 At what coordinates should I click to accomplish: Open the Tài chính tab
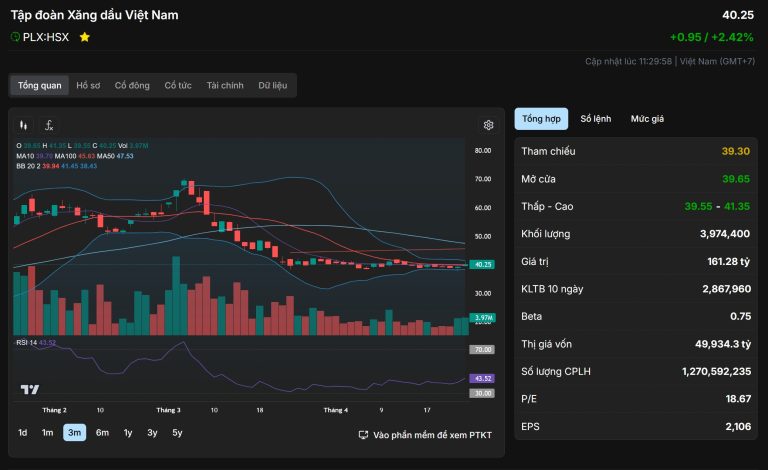[225, 85]
